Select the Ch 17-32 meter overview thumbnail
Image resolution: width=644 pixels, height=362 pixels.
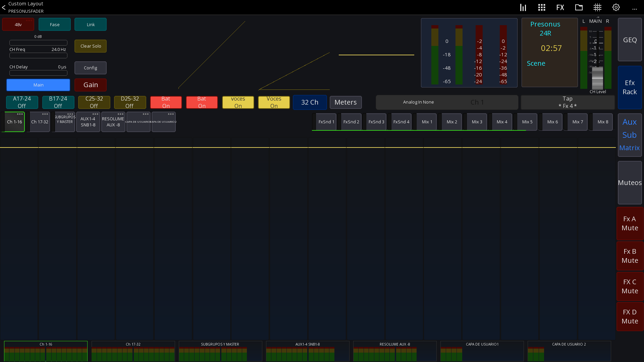click(133, 351)
